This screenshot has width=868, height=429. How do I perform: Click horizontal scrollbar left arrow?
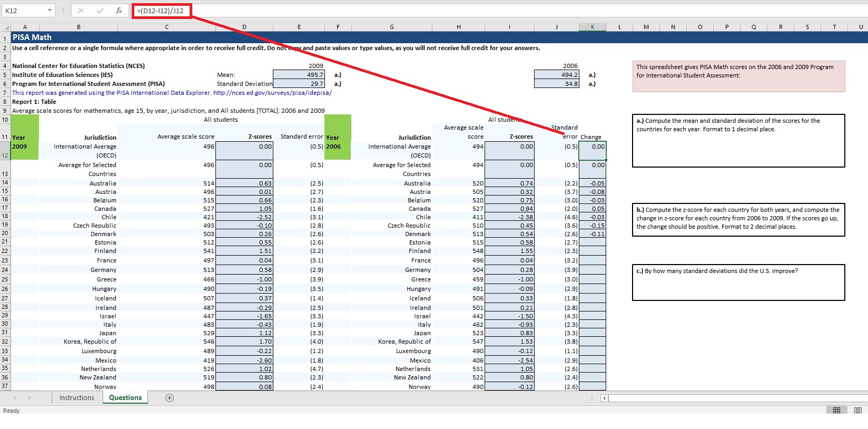(604, 398)
